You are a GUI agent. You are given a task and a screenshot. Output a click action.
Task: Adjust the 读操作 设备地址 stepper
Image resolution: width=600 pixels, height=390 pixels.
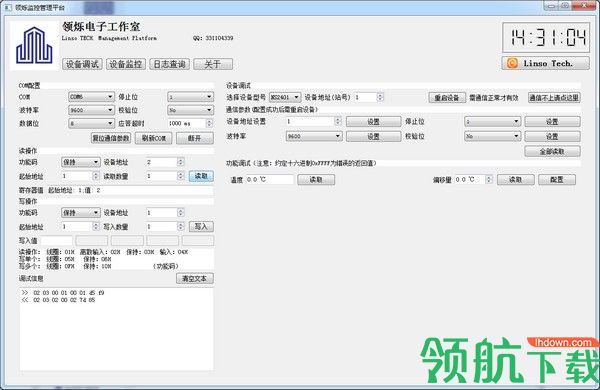[x=181, y=162]
